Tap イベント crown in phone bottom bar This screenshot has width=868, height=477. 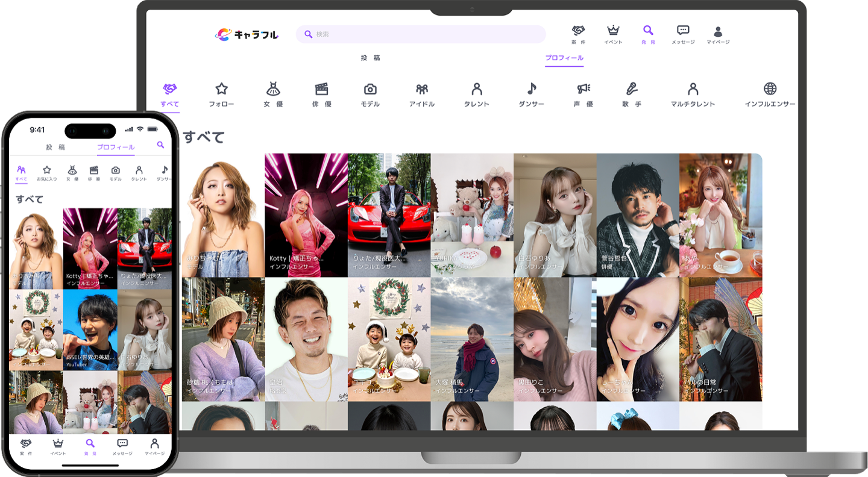(x=58, y=446)
